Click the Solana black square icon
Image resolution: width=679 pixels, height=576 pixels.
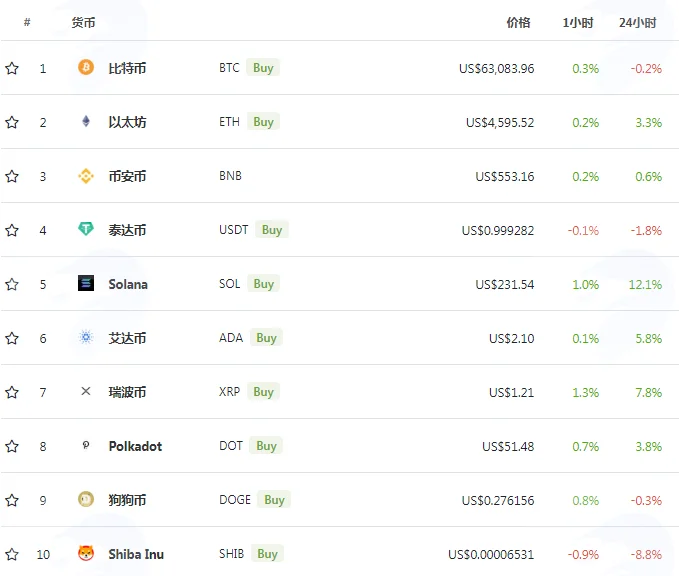pyautogui.click(x=86, y=283)
